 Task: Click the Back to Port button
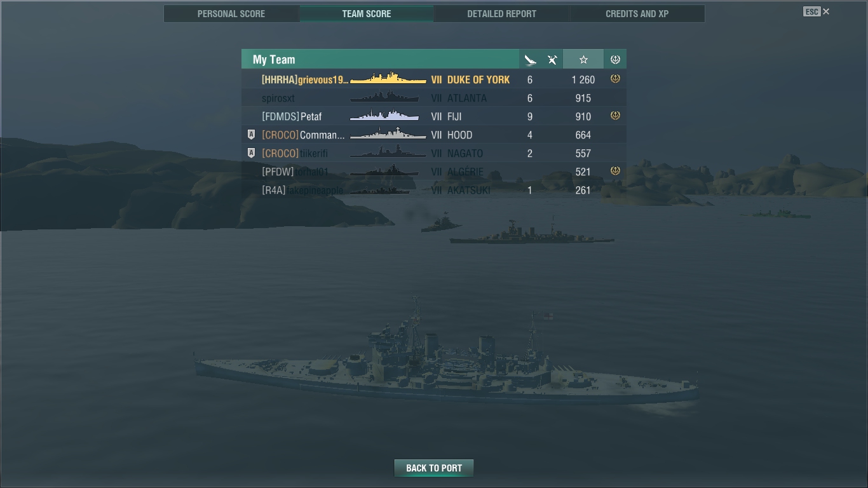tap(434, 468)
